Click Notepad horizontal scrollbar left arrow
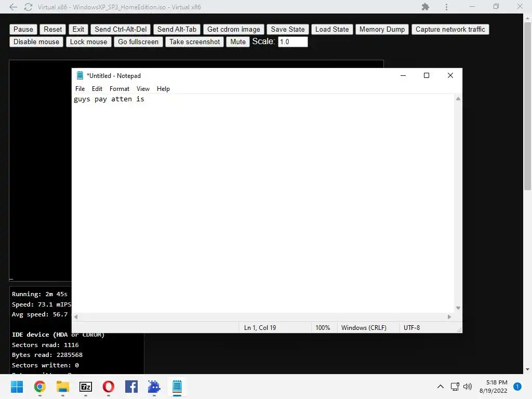Screen dimensions: 532x399 pos(76,317)
